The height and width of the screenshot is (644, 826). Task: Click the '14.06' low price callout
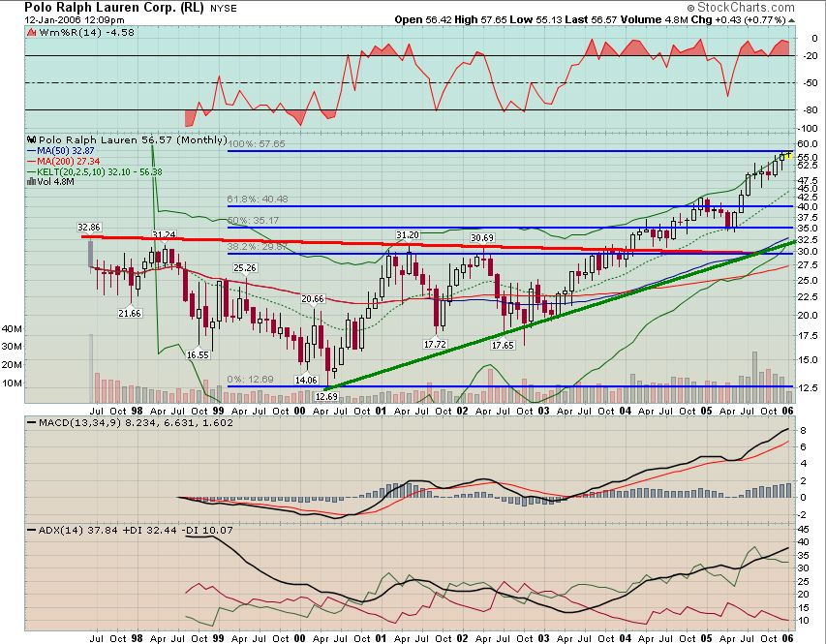tap(306, 380)
